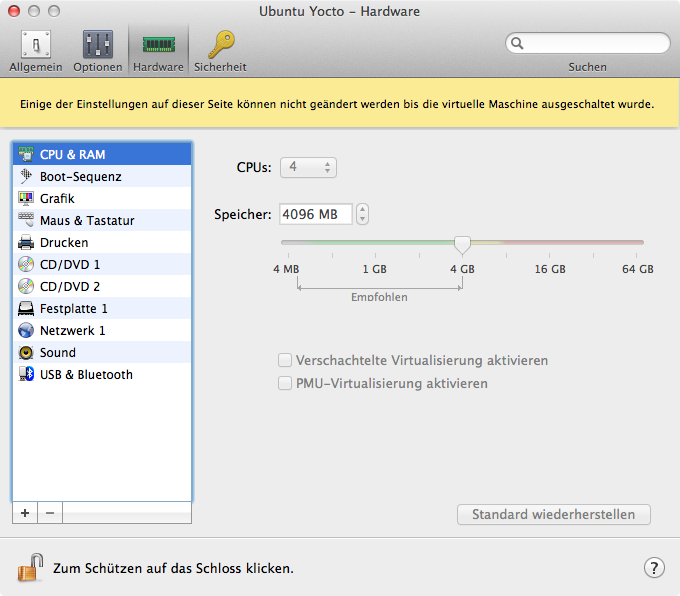Click the Maus & Tastatur keyboard icon

(26, 220)
